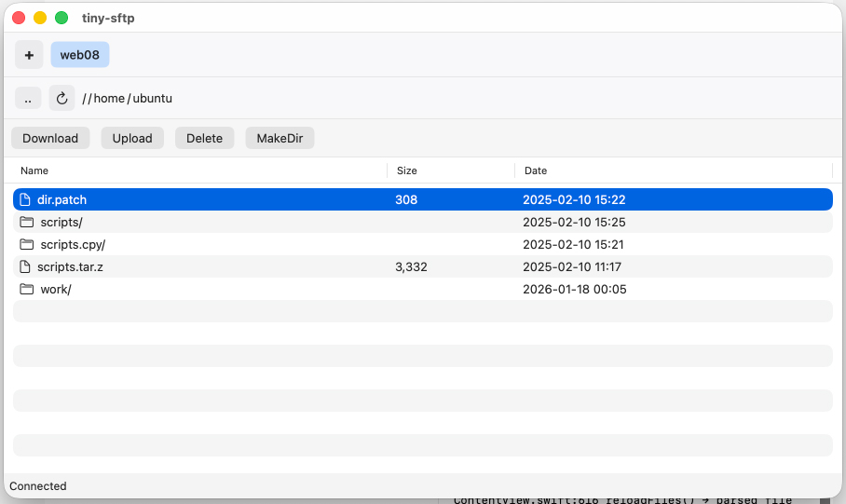Image resolution: width=846 pixels, height=504 pixels.
Task: Click the Upload button
Action: pyautogui.click(x=132, y=138)
